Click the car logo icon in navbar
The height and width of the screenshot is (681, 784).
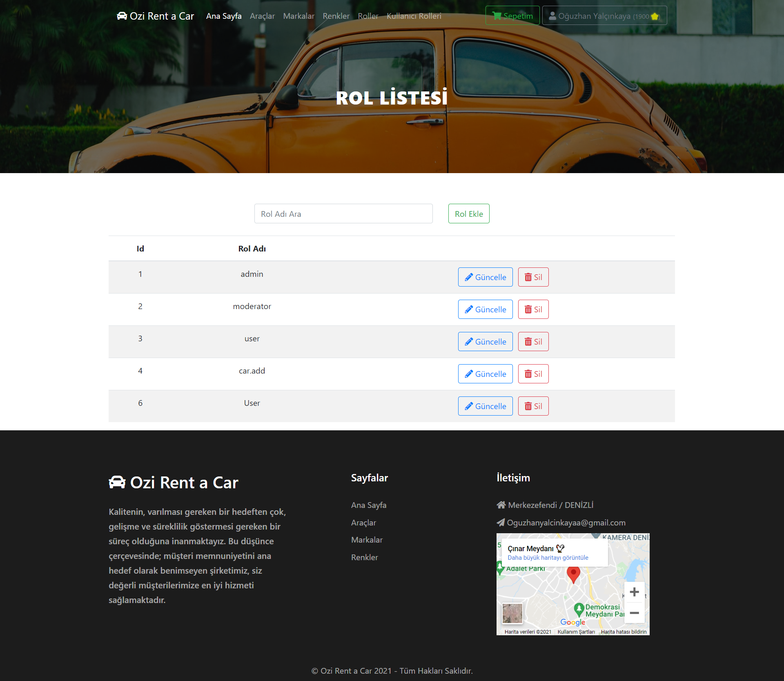click(122, 16)
